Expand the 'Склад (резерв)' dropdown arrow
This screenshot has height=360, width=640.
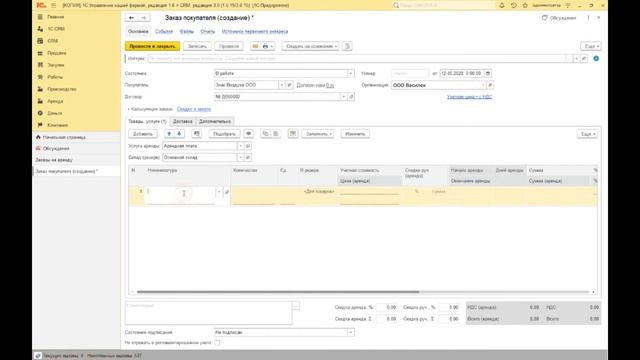point(240,157)
